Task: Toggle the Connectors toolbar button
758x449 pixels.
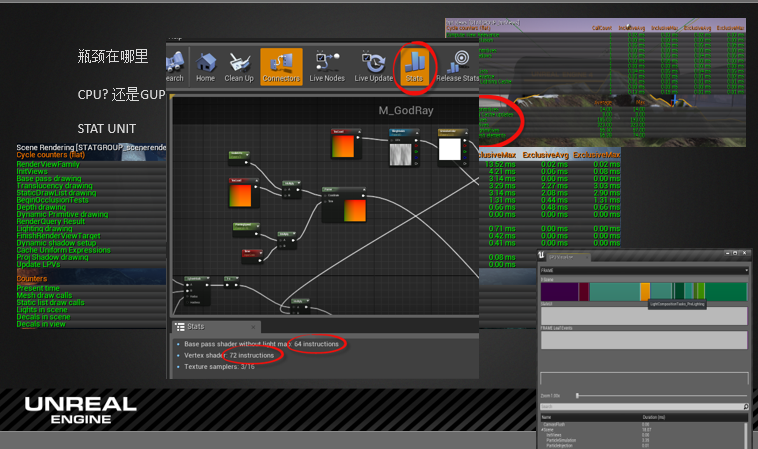Action: [x=281, y=67]
